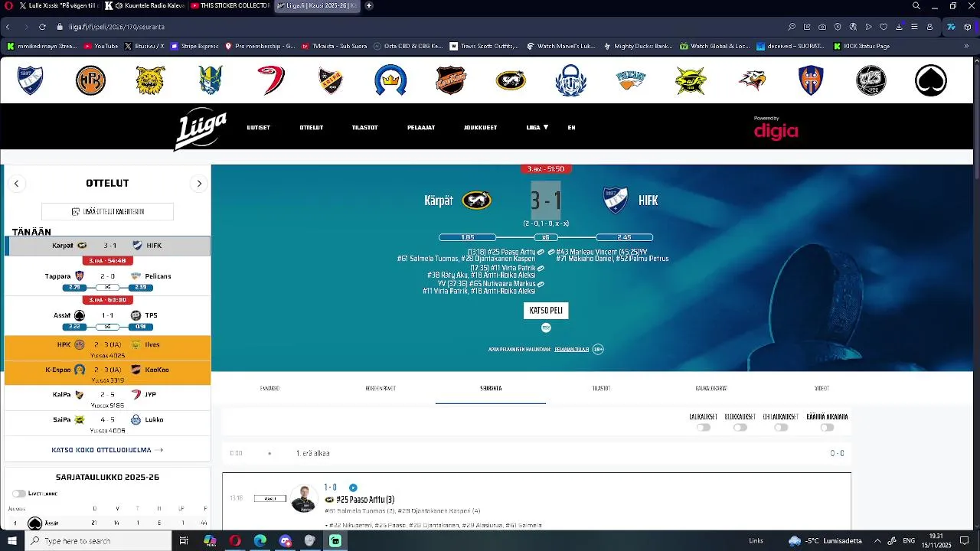Open the browser hamburger menu
Screen dimensions: 980x551
coord(914,27)
